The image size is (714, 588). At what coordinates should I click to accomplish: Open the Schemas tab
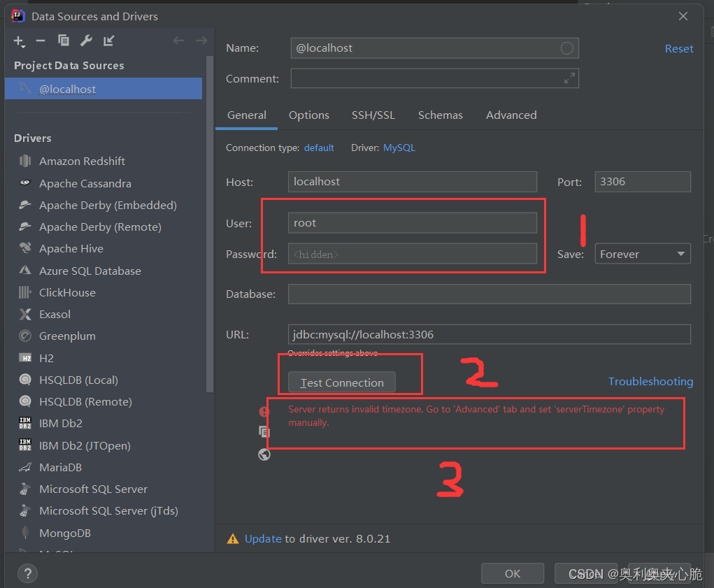tap(441, 115)
